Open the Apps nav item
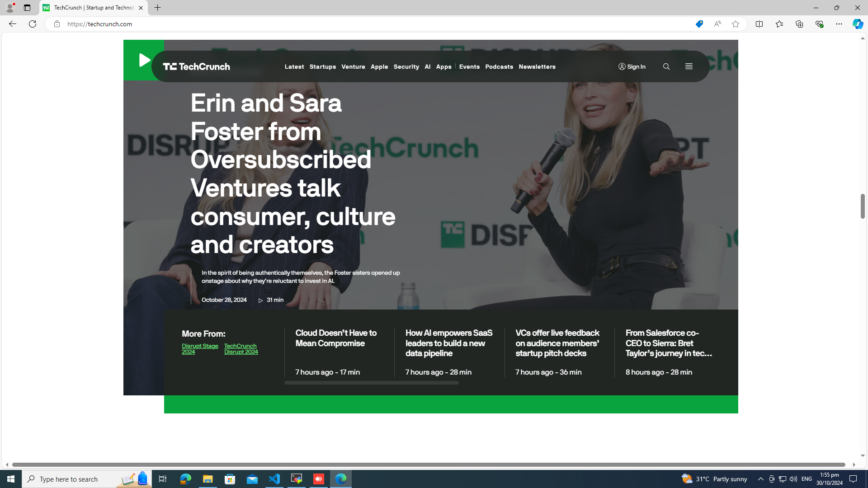The height and width of the screenshot is (488, 868). click(443, 66)
